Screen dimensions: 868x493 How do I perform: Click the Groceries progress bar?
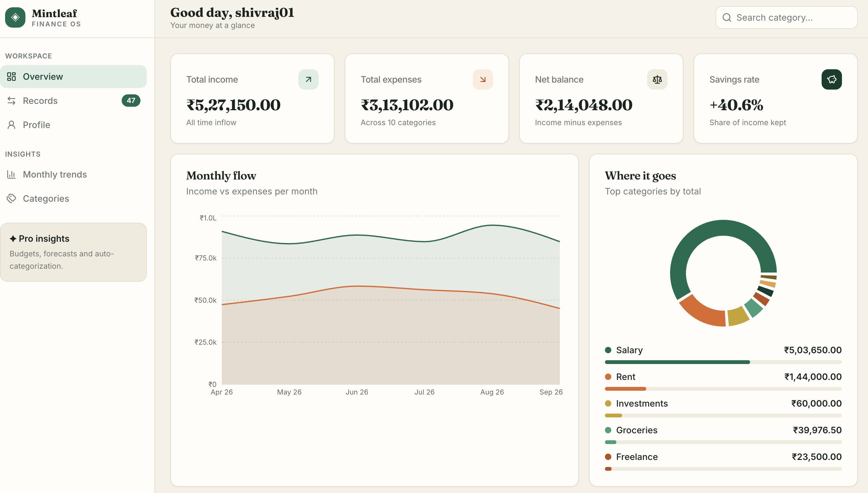[x=723, y=442]
